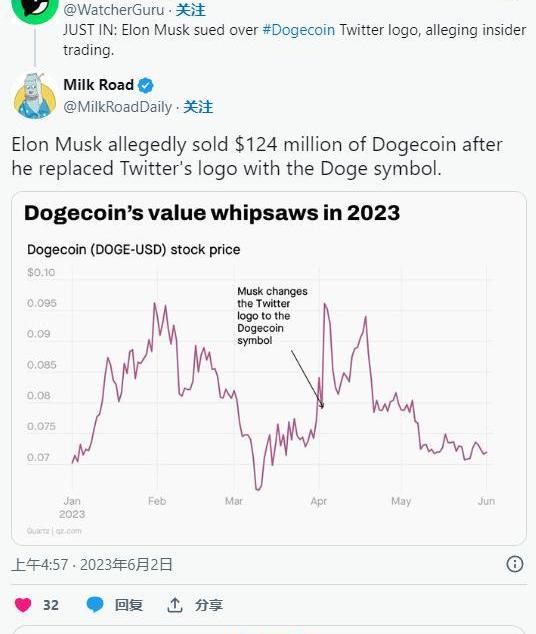
Task: Click the blue reply speech bubble icon
Action: coord(95,605)
